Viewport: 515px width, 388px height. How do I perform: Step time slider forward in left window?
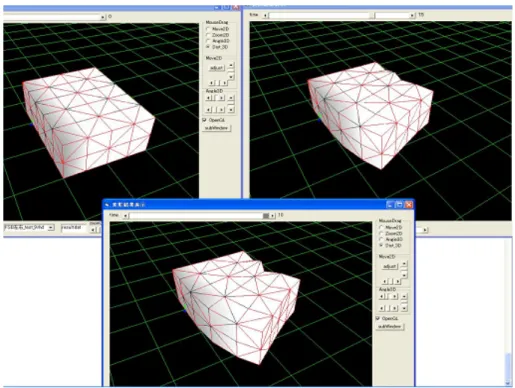[103, 17]
